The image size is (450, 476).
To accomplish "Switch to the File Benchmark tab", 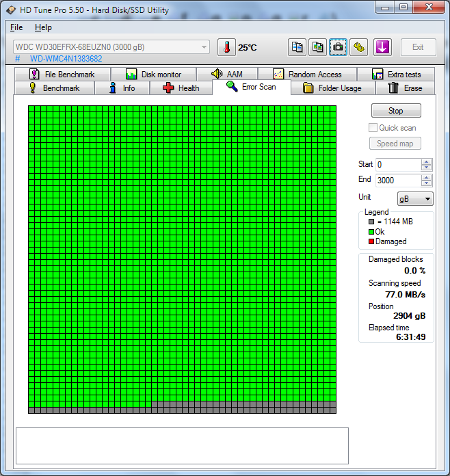I will click(62, 75).
